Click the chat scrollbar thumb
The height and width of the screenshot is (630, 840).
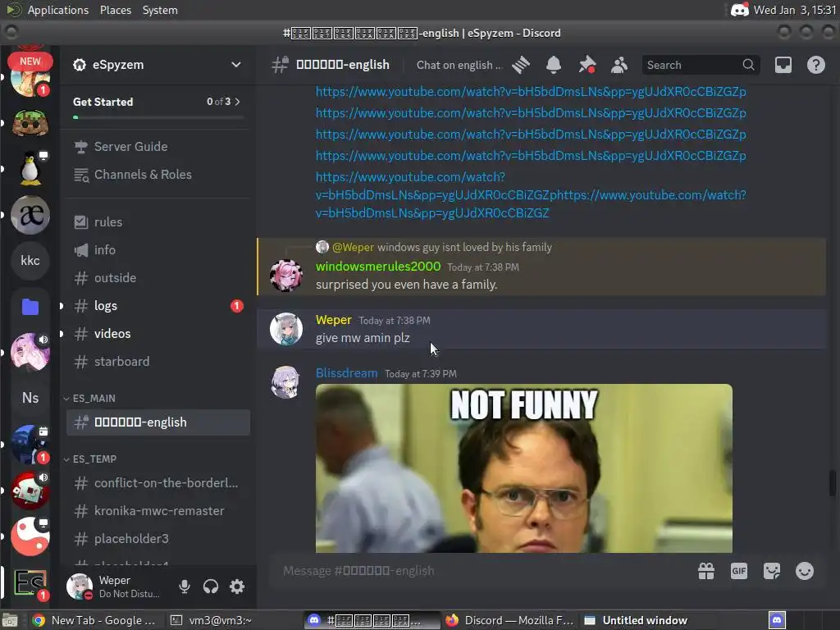(833, 482)
